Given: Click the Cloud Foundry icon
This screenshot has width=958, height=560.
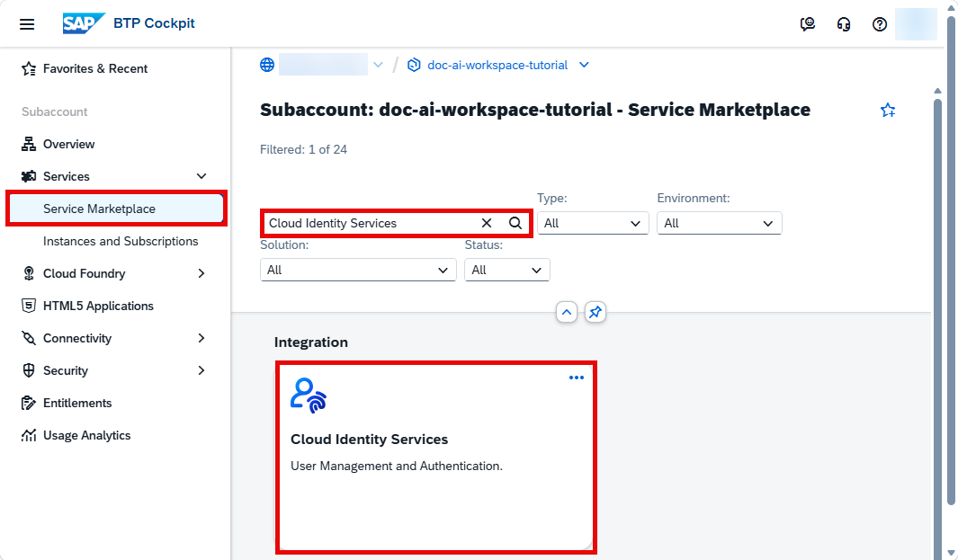Looking at the screenshot, I should coord(29,273).
